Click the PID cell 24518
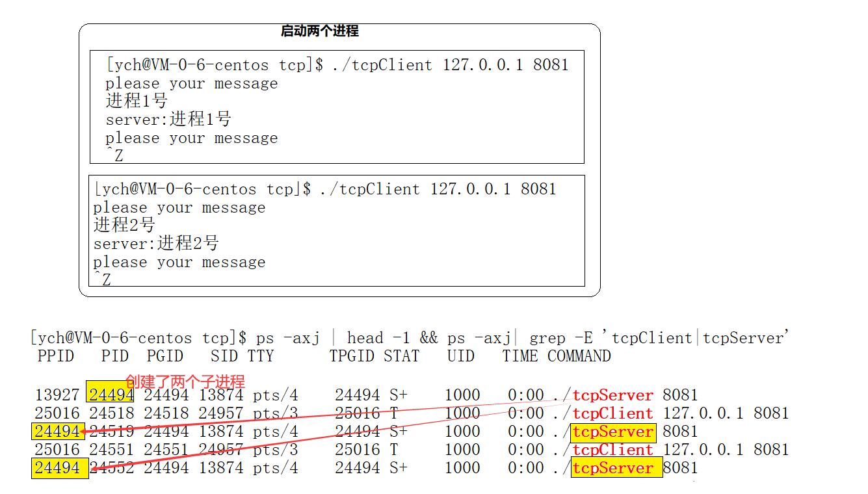This screenshot has height=494, width=868. point(112,413)
